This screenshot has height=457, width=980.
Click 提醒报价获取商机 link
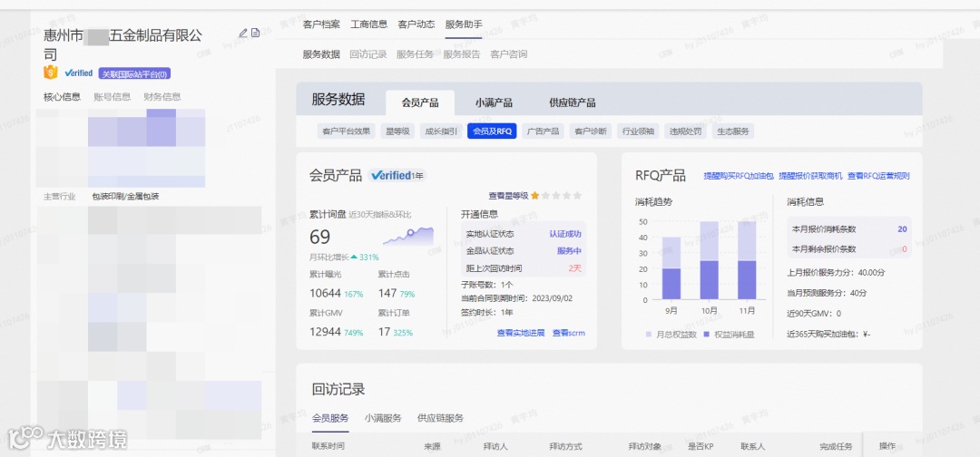(x=810, y=176)
